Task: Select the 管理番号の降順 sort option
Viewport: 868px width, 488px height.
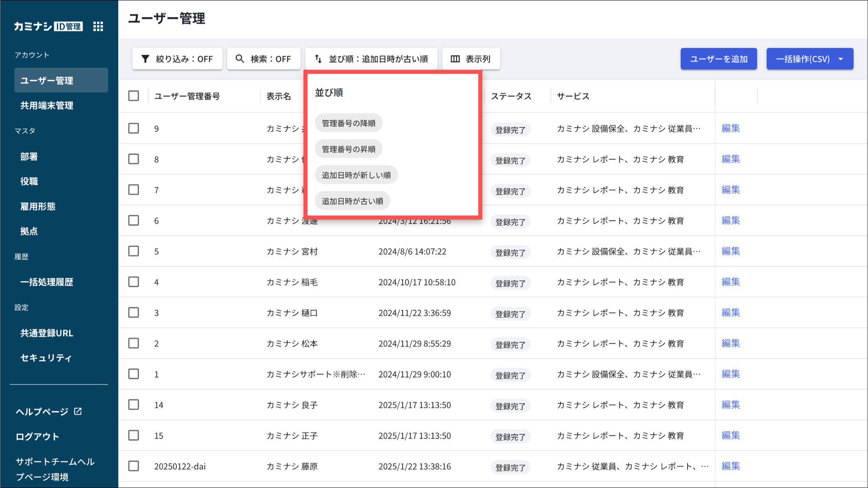Action: tap(348, 123)
